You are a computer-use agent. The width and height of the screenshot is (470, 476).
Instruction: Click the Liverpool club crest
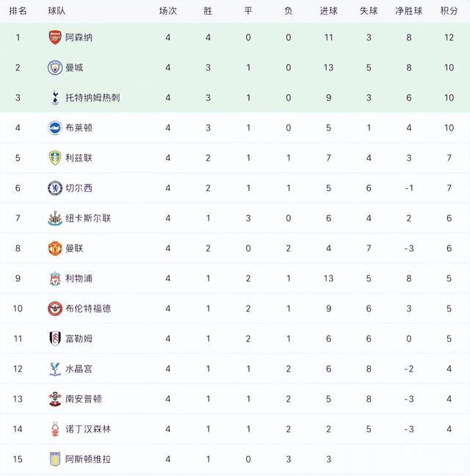point(55,278)
